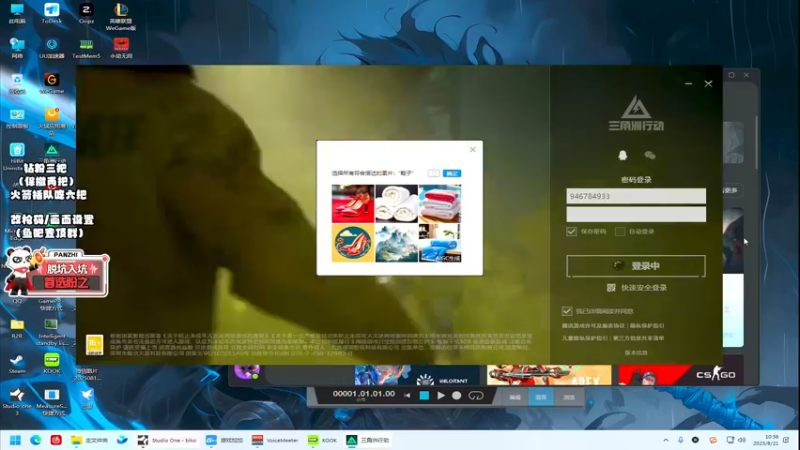This screenshot has width=800, height=450.
Task: Select the blue towels captcha tile
Action: click(440, 243)
